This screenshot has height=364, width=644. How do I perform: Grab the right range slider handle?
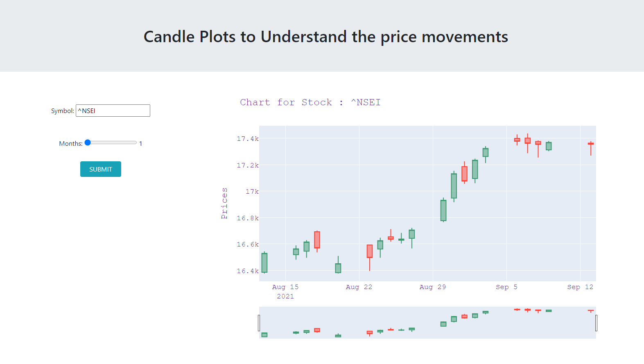click(x=596, y=323)
